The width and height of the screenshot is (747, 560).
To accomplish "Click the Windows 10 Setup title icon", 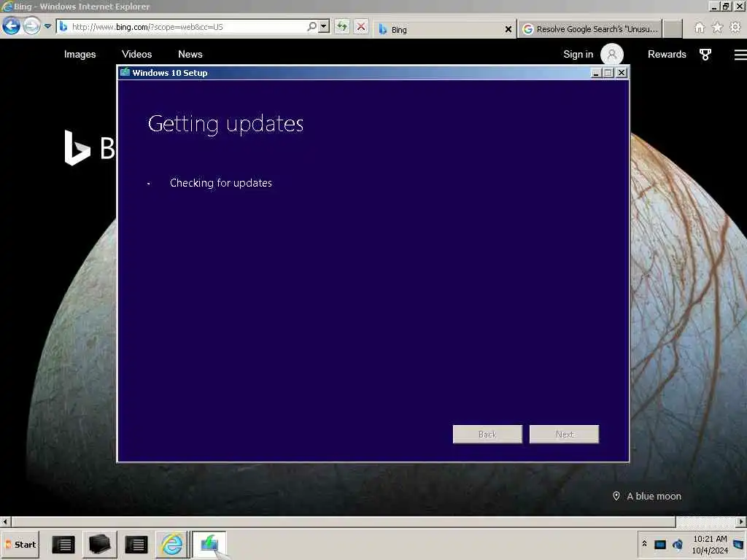I will pyautogui.click(x=125, y=72).
